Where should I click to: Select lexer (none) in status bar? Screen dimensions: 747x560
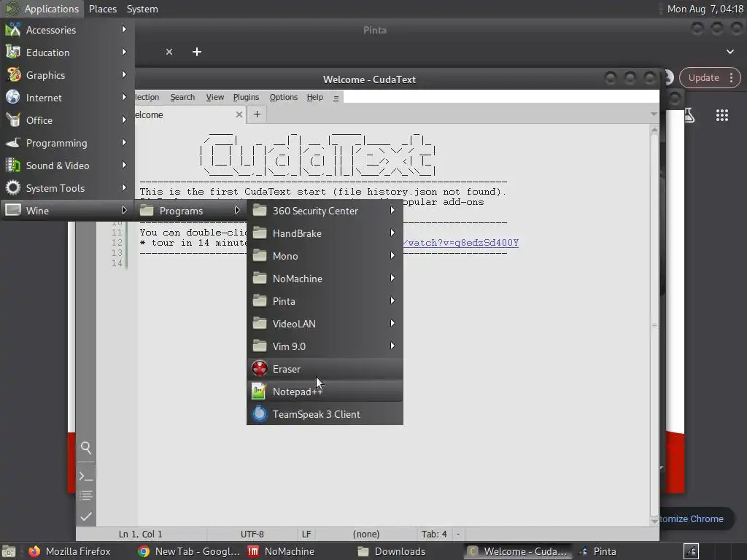point(366,534)
